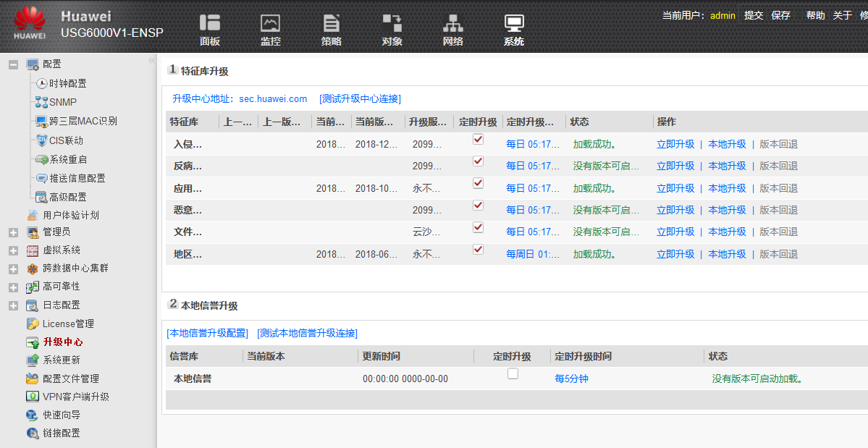
Task: Uncheck 入侵 定时升级 checkbox
Action: (x=478, y=139)
